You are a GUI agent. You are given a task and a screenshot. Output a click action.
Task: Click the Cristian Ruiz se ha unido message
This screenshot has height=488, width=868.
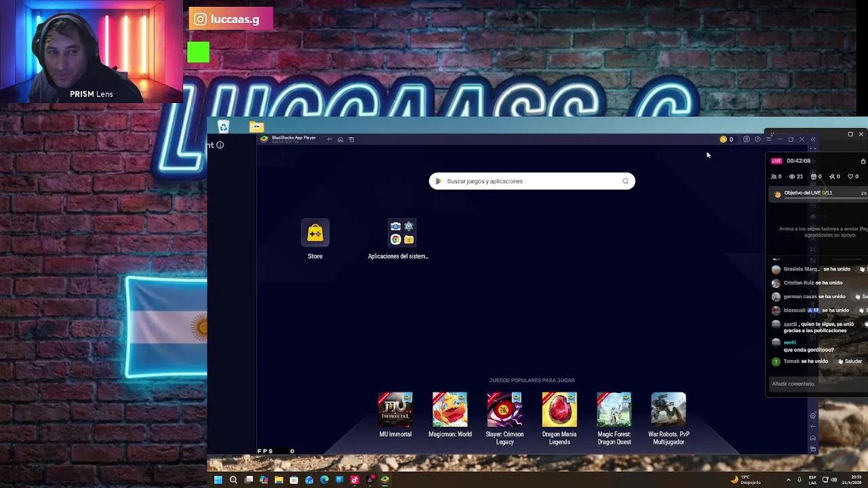point(813,283)
